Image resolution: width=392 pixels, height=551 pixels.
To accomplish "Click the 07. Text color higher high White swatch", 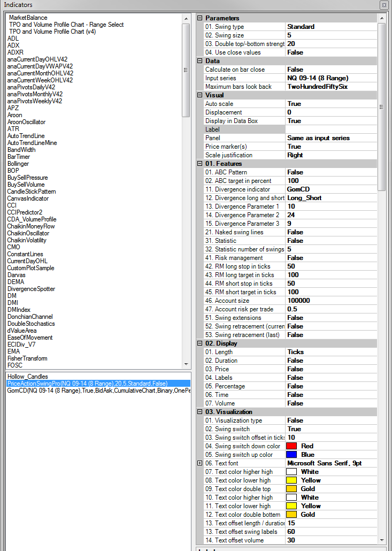I will pyautogui.click(x=291, y=472).
